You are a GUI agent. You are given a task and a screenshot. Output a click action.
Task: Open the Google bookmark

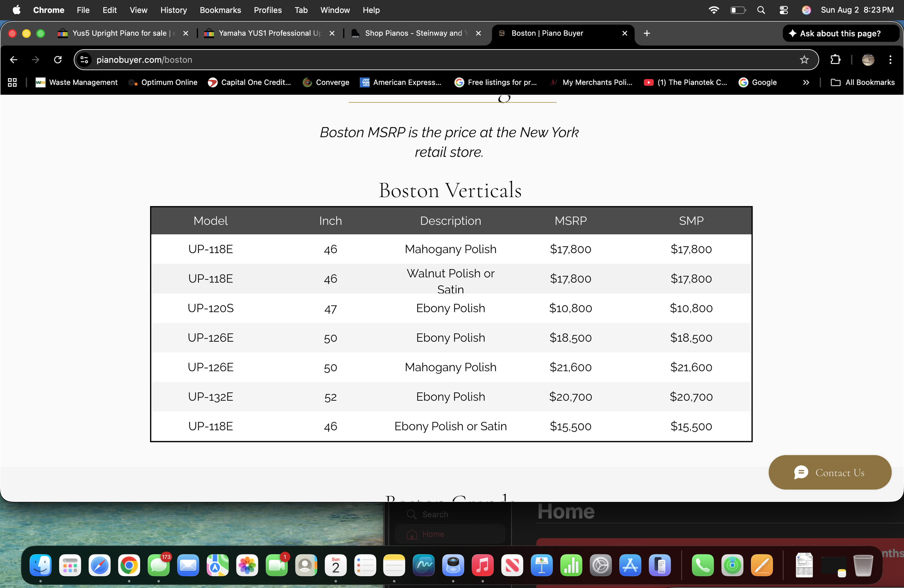(x=758, y=82)
